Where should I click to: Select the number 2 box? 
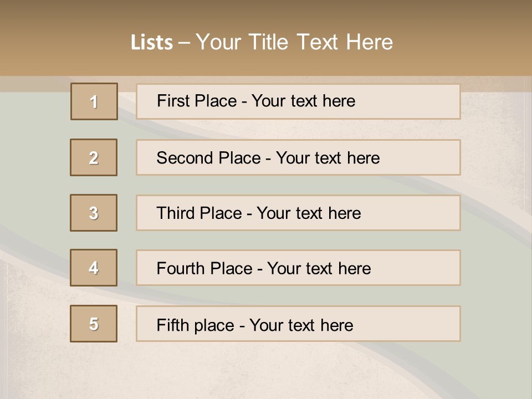(94, 157)
